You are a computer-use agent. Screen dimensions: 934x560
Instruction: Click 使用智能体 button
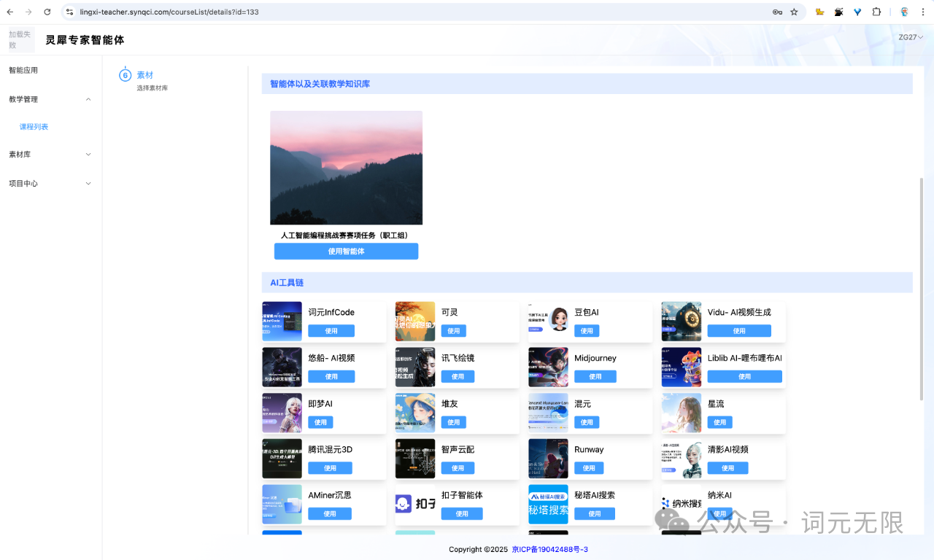click(x=346, y=251)
